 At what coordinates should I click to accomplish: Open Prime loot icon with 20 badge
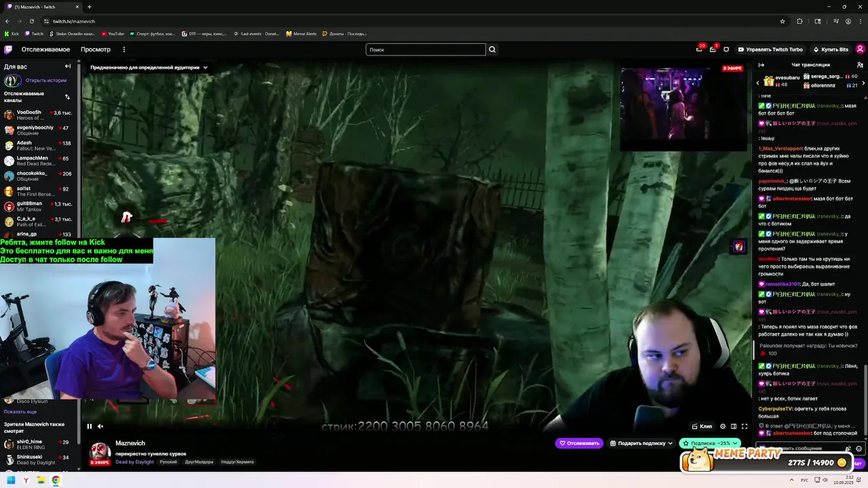point(699,49)
